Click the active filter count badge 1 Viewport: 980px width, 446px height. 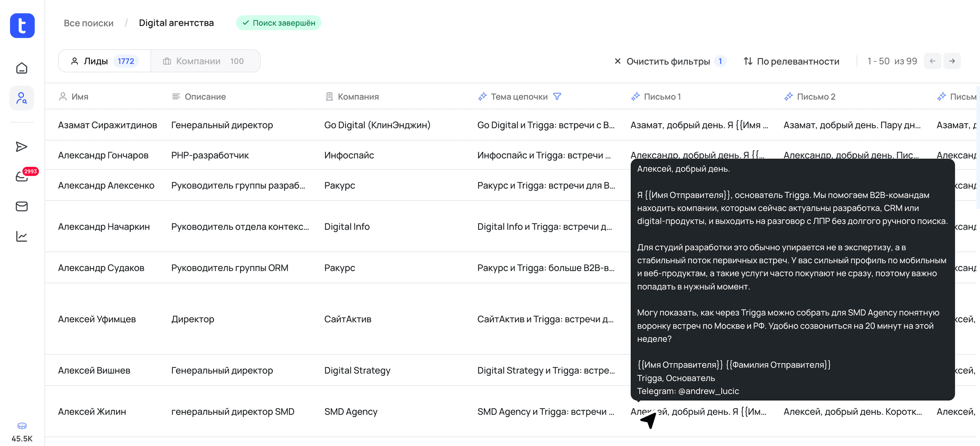tap(720, 61)
